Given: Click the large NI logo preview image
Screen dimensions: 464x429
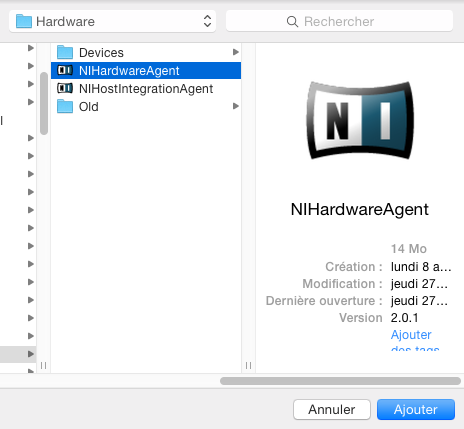Looking at the screenshot, I should coord(360,121).
